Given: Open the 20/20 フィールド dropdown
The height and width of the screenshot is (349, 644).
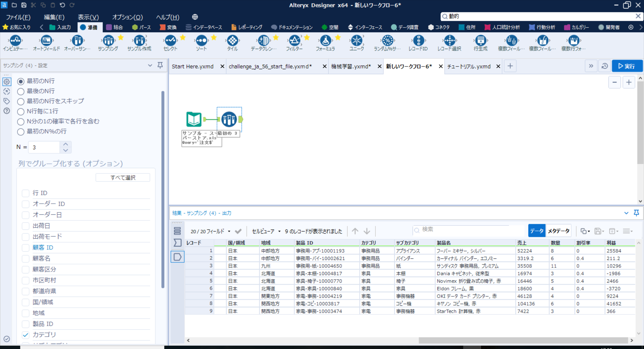Looking at the screenshot, I should (210, 231).
